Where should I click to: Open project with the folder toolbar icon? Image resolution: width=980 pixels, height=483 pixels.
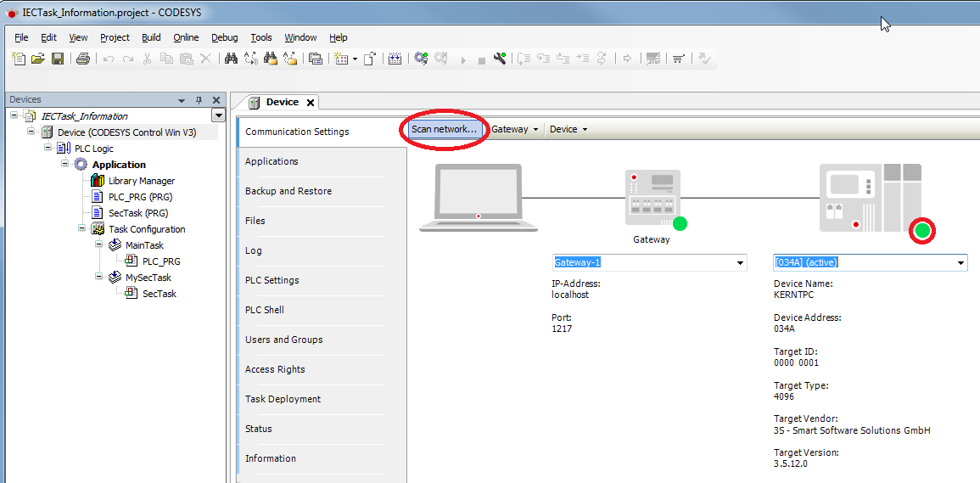click(38, 59)
